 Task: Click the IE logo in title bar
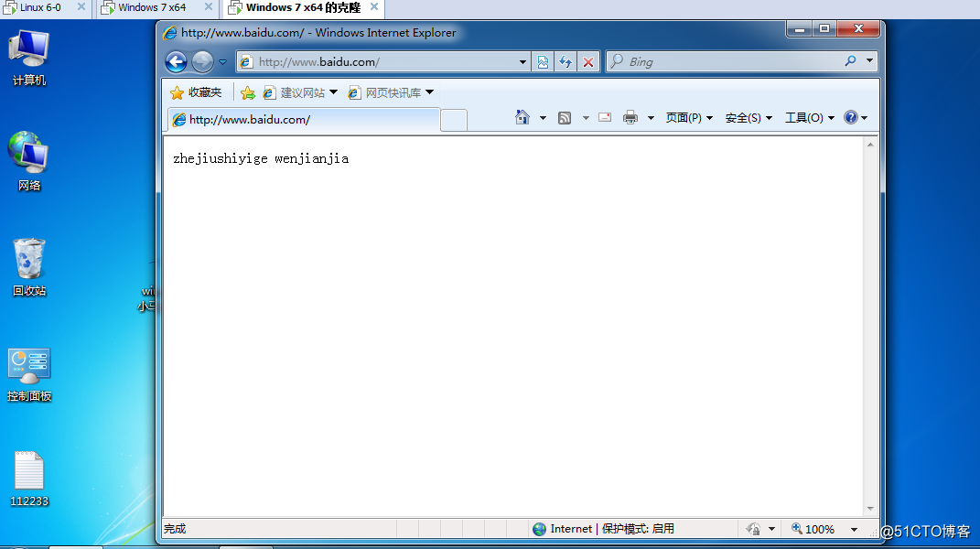tap(170, 33)
